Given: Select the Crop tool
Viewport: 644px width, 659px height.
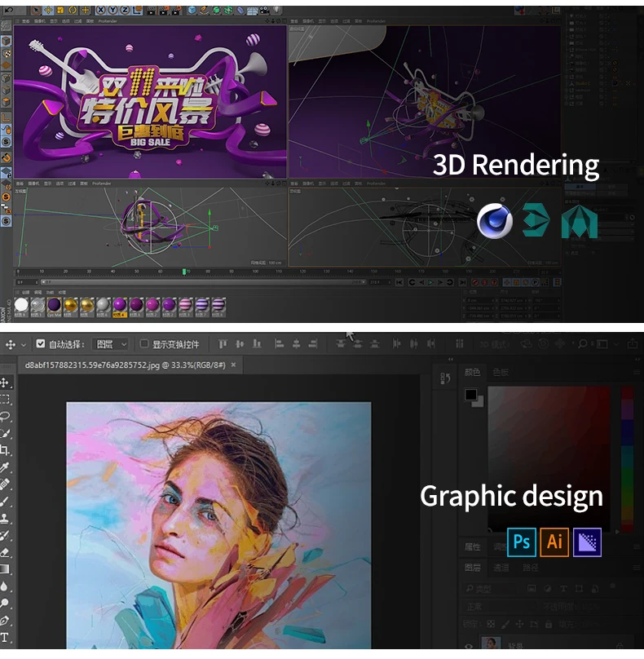Looking at the screenshot, I should click(5, 450).
